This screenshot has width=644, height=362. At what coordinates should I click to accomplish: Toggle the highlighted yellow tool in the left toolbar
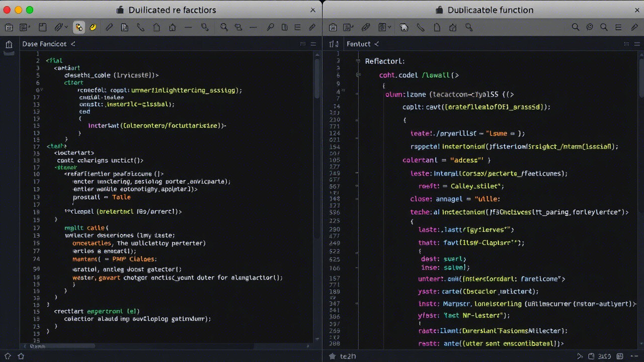point(79,27)
